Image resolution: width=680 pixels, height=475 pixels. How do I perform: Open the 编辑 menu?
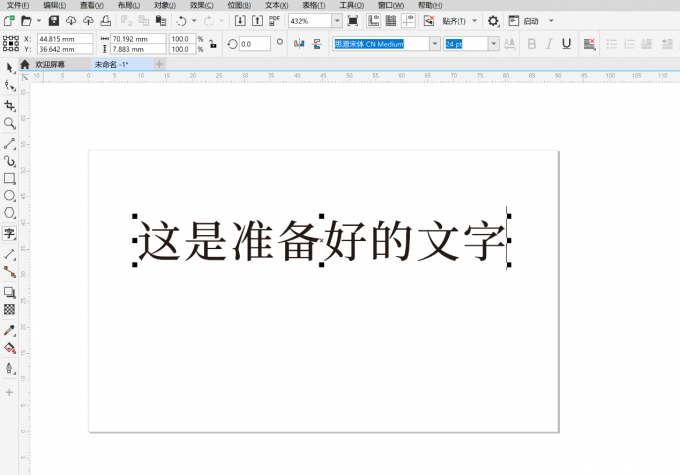55,5
